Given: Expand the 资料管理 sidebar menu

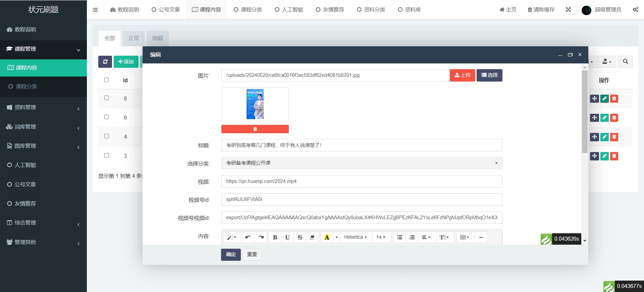Looking at the screenshot, I should (x=43, y=107).
